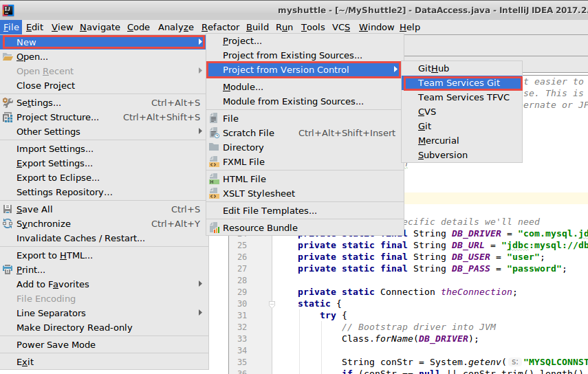Select Project from Existing Sources...
The height and width of the screenshot is (374, 588).
[x=305, y=56]
